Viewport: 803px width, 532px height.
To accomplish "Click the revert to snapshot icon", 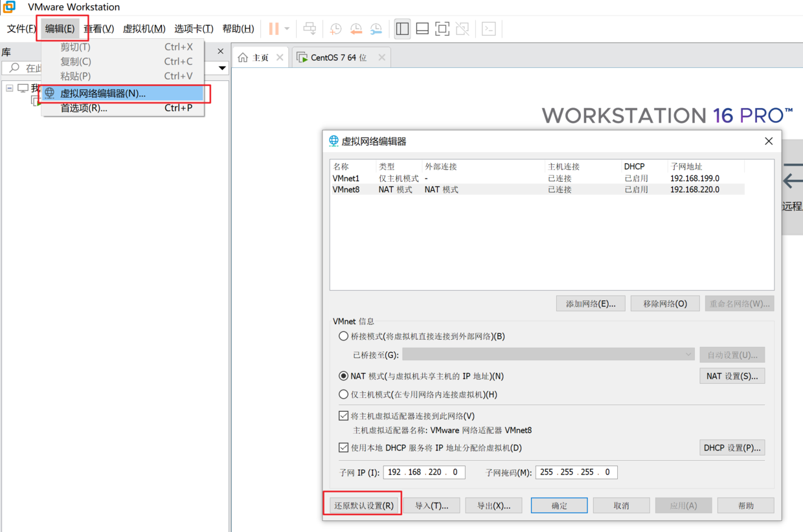I will 356,28.
